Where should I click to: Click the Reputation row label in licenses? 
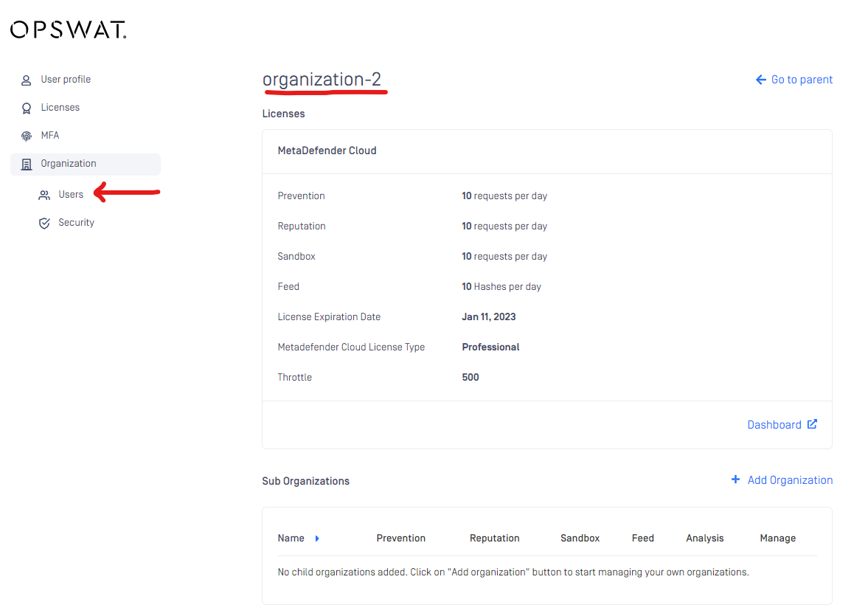[x=302, y=226]
